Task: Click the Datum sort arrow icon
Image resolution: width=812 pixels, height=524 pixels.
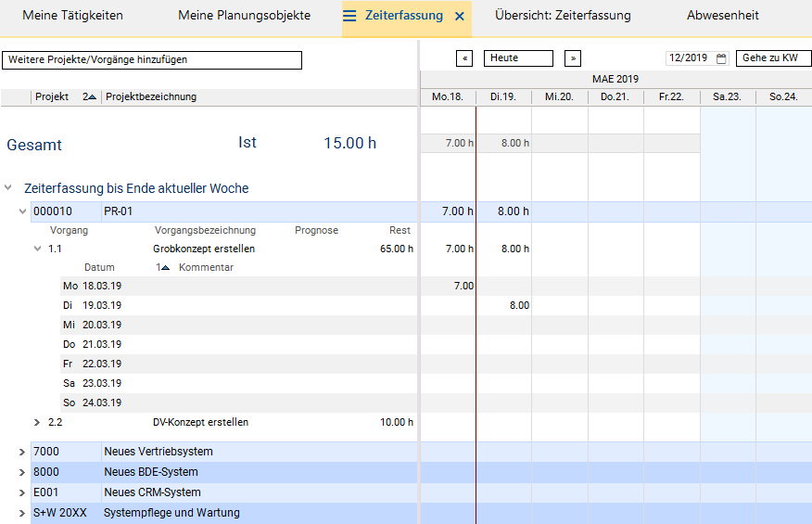Action: click(x=163, y=267)
